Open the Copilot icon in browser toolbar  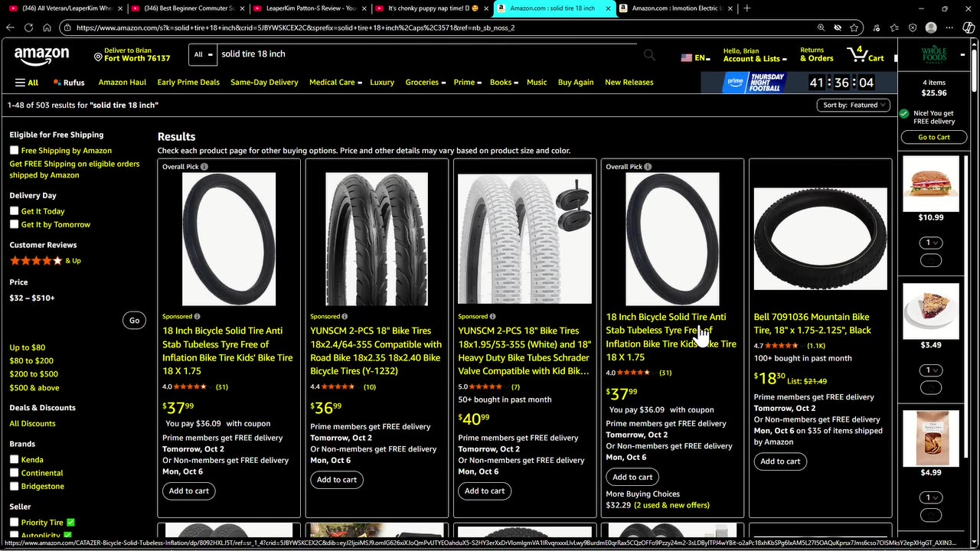pyautogui.click(x=968, y=28)
